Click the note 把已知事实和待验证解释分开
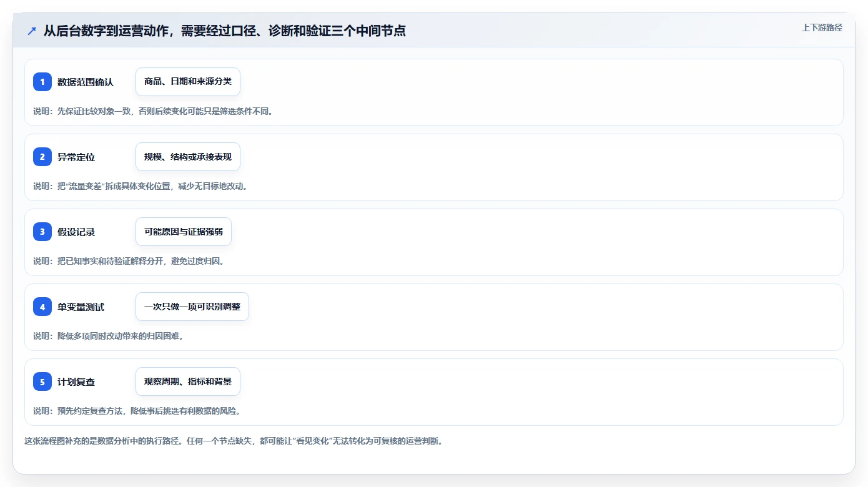 pyautogui.click(x=129, y=261)
